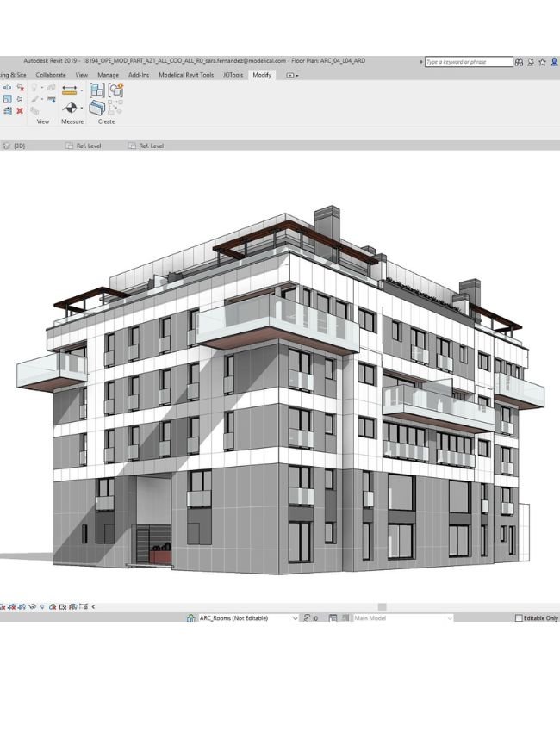Viewport: 560px width, 732px height.
Task: Click the horizontal scrollbar thumb
Action: (382, 607)
